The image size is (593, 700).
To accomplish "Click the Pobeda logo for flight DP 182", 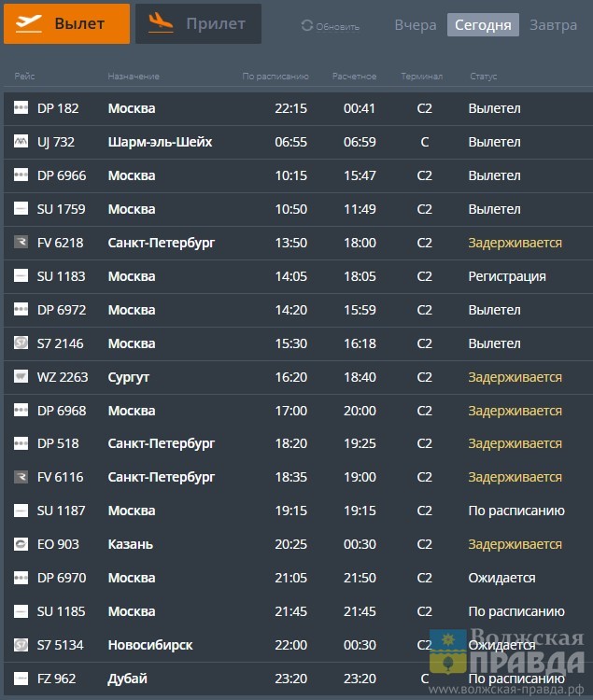I will tap(21, 108).
